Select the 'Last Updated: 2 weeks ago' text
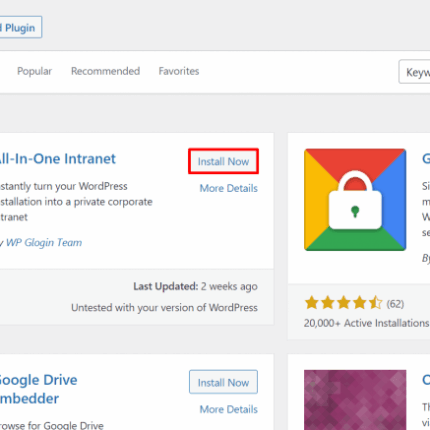The width and height of the screenshot is (430, 430). pos(195,286)
